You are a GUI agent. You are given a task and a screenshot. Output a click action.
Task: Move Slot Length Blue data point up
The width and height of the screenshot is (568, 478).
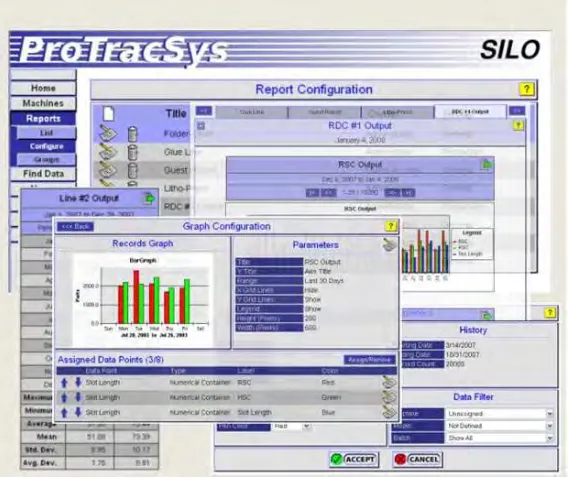(x=64, y=412)
